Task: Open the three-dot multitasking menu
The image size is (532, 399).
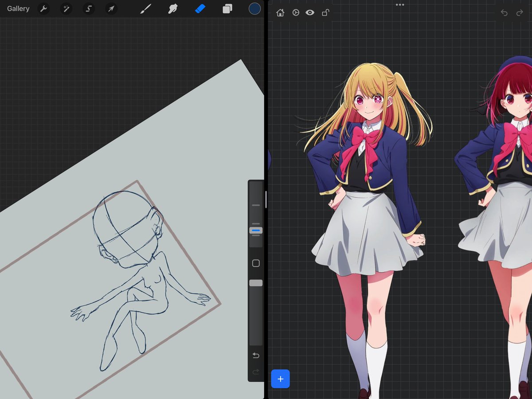Action: [400, 5]
